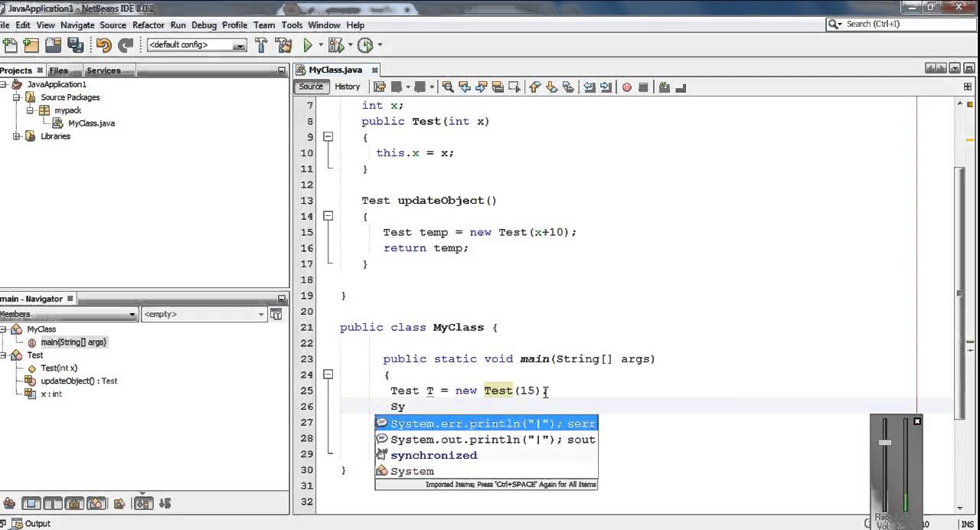Expand Libraries node in Projects tree
The image size is (980, 530).
tap(17, 136)
